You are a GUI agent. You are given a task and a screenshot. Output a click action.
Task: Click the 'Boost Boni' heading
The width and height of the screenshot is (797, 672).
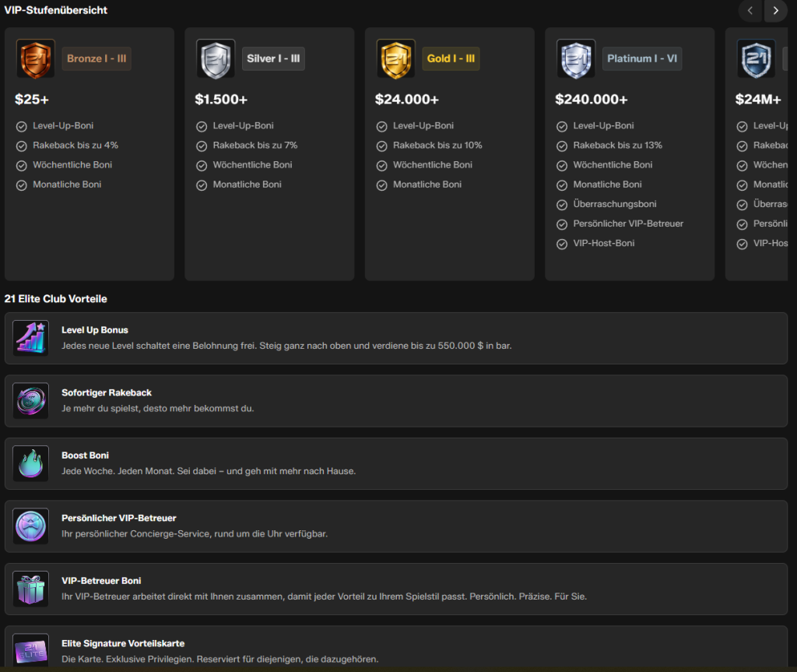pos(85,456)
